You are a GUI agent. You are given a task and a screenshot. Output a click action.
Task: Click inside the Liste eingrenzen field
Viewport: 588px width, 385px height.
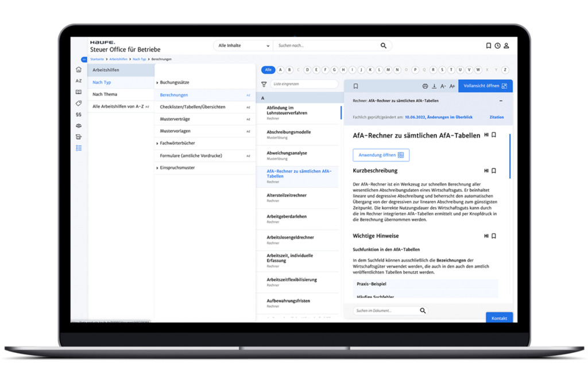pyautogui.click(x=304, y=84)
